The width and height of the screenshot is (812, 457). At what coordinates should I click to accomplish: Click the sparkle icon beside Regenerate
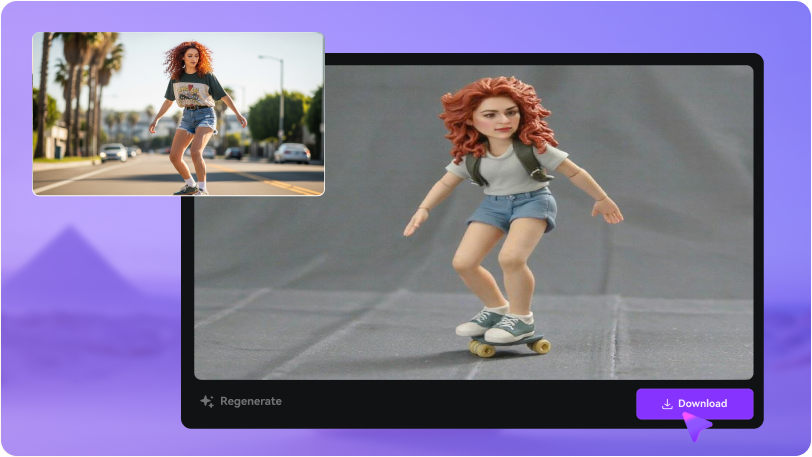point(207,401)
